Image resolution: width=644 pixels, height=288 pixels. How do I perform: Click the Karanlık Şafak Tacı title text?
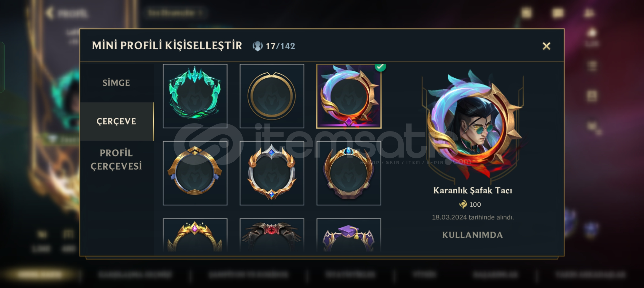tap(473, 190)
